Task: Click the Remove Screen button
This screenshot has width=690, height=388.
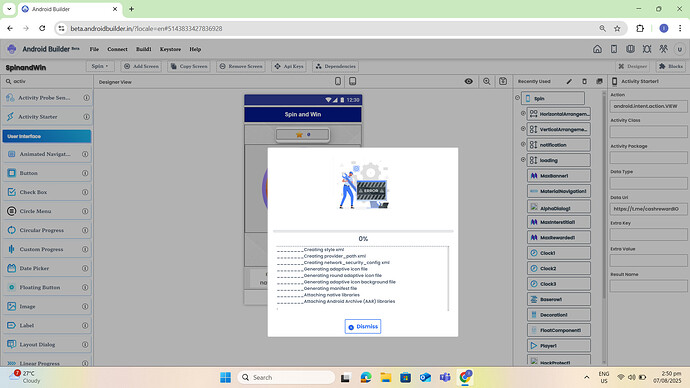Action: (241, 66)
